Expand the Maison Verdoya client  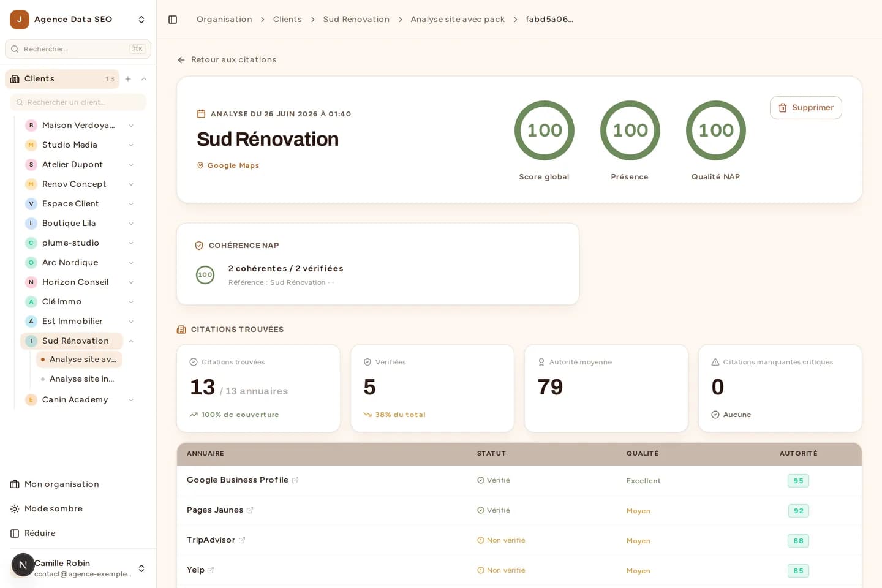[x=131, y=126]
